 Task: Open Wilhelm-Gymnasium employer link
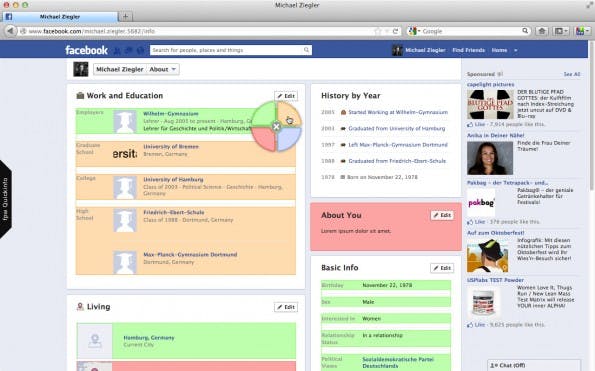[x=171, y=114]
